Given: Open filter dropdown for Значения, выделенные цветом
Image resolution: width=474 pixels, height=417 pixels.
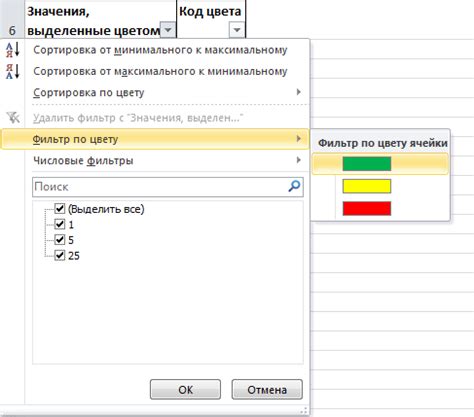Looking at the screenshot, I should click(168, 30).
